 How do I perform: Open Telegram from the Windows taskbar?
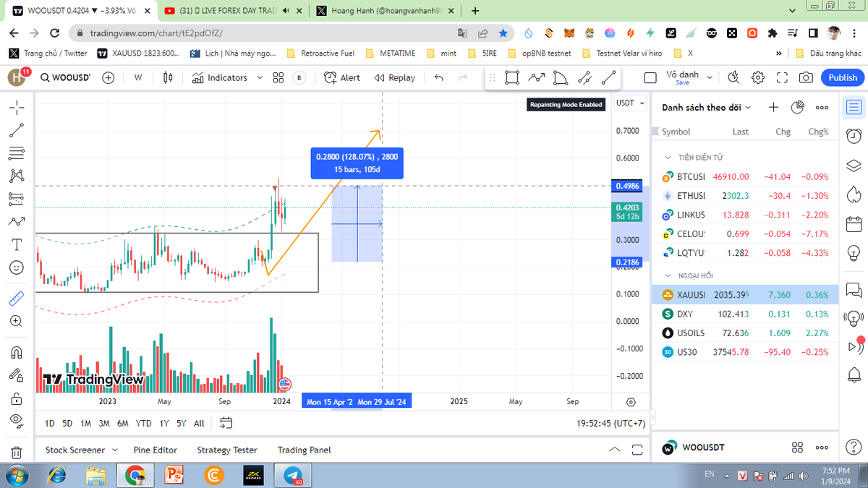point(293,475)
